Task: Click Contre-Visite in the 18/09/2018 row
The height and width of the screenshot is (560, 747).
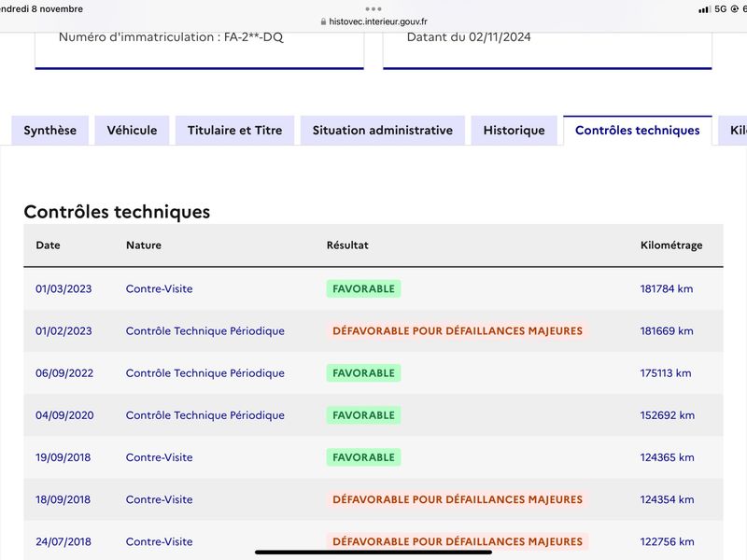Action: click(x=159, y=499)
